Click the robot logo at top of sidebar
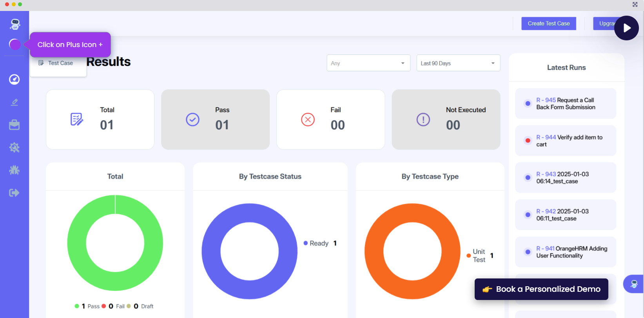 coord(15,24)
